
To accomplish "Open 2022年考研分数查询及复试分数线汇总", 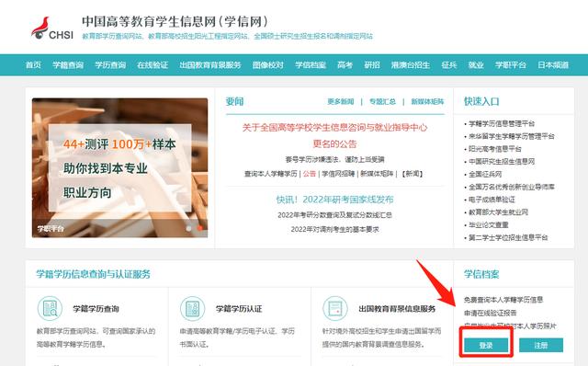I will tap(334, 215).
